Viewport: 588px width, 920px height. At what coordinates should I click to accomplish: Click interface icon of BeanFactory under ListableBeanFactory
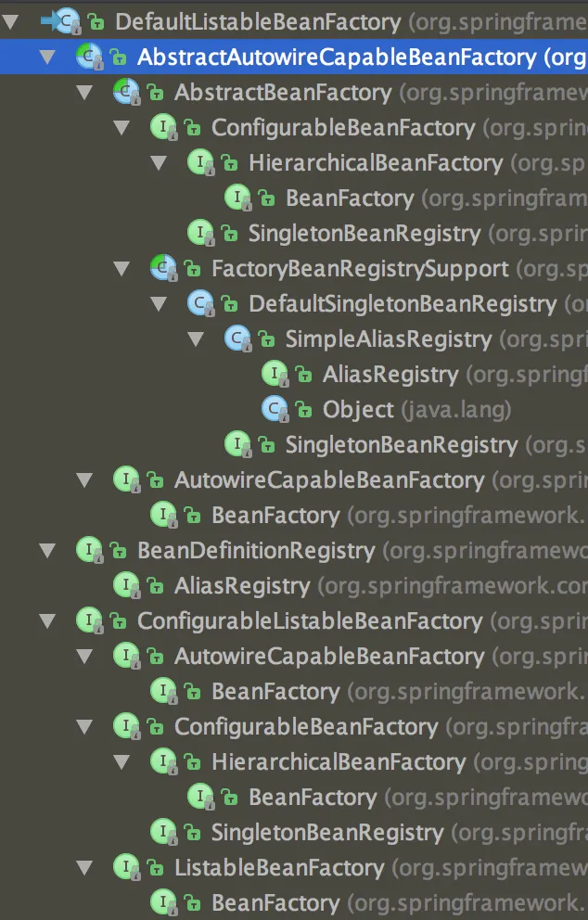pyautogui.click(x=164, y=902)
